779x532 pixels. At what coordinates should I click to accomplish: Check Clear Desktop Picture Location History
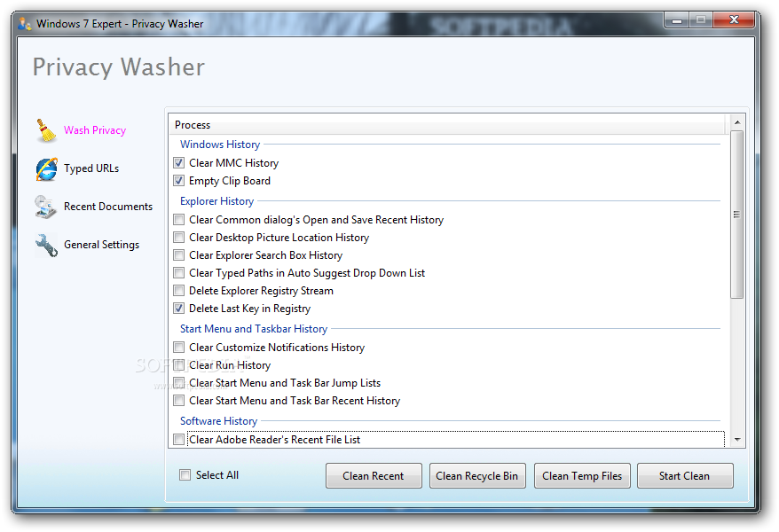179,238
